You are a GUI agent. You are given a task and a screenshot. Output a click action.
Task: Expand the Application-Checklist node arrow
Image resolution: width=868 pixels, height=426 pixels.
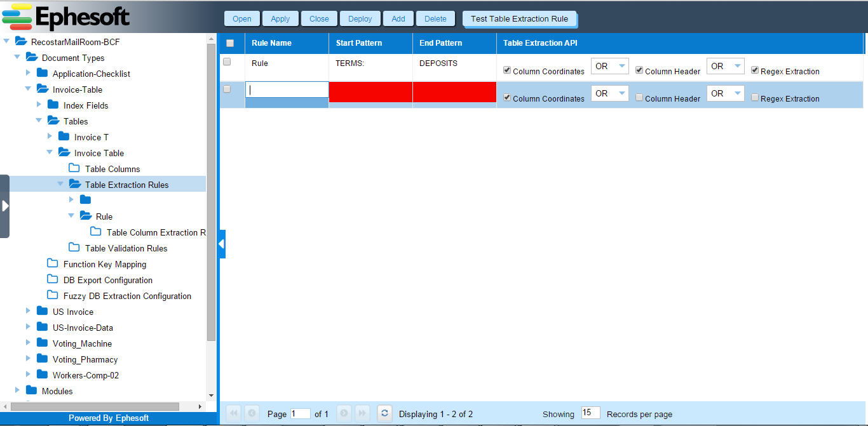[x=29, y=73]
